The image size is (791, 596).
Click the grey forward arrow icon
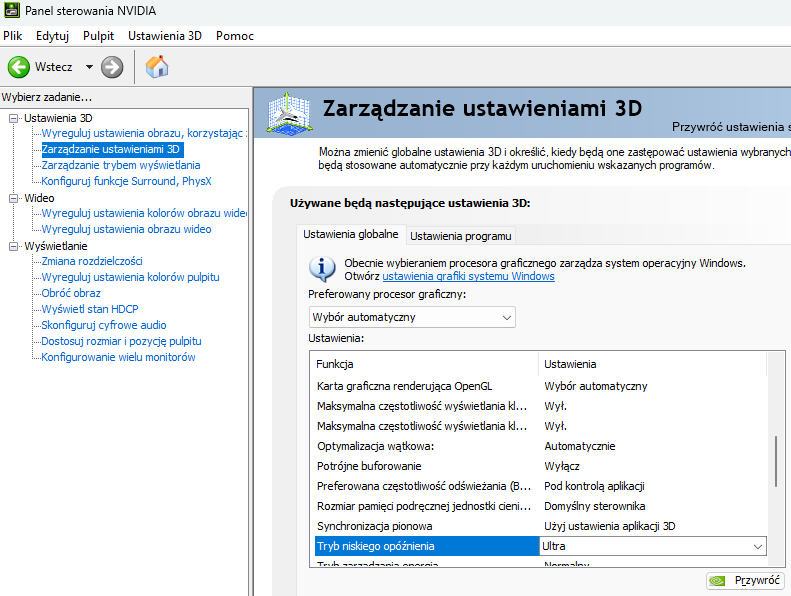pos(112,67)
